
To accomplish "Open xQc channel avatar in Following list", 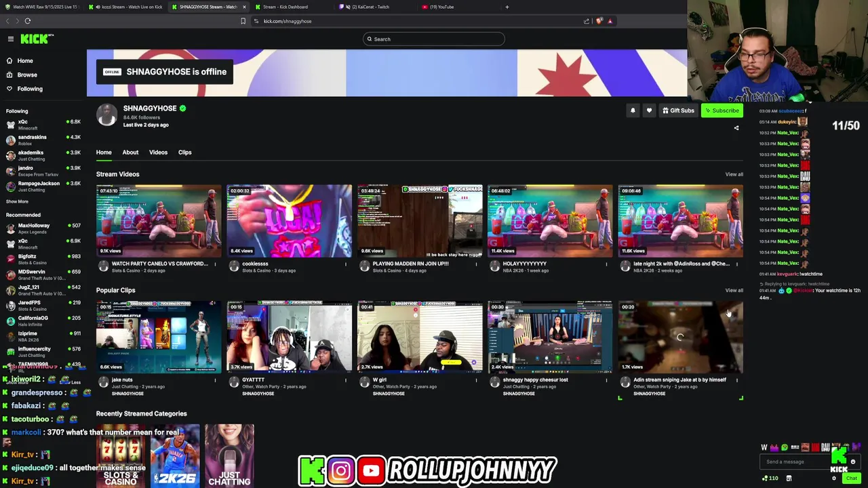I will pyautogui.click(x=10, y=125).
